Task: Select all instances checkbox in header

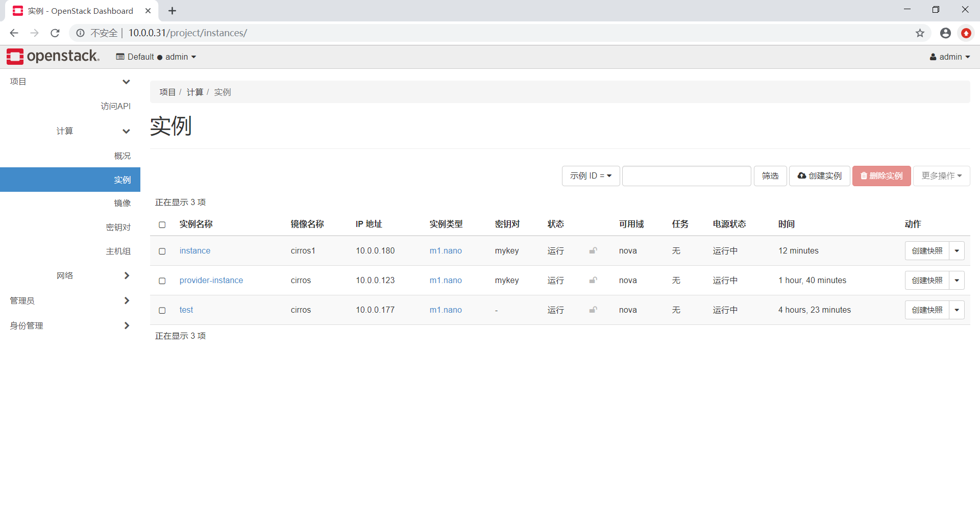Action: 162,224
